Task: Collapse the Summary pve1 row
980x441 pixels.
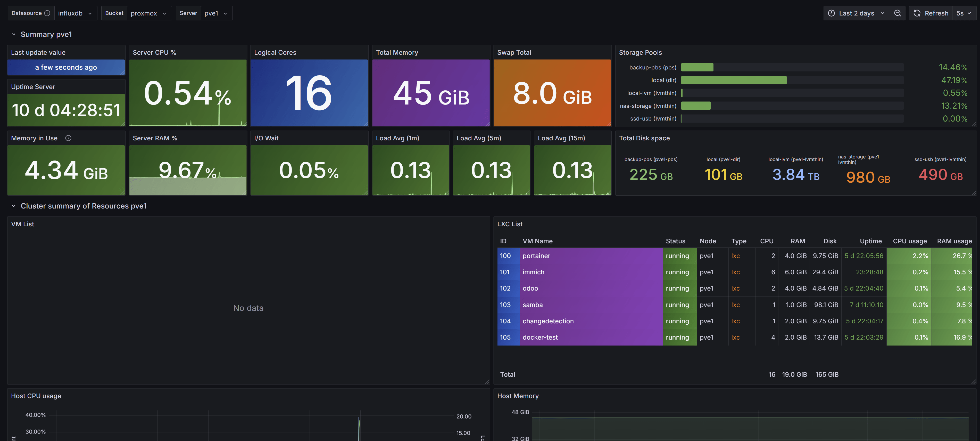Action: pyautogui.click(x=14, y=34)
